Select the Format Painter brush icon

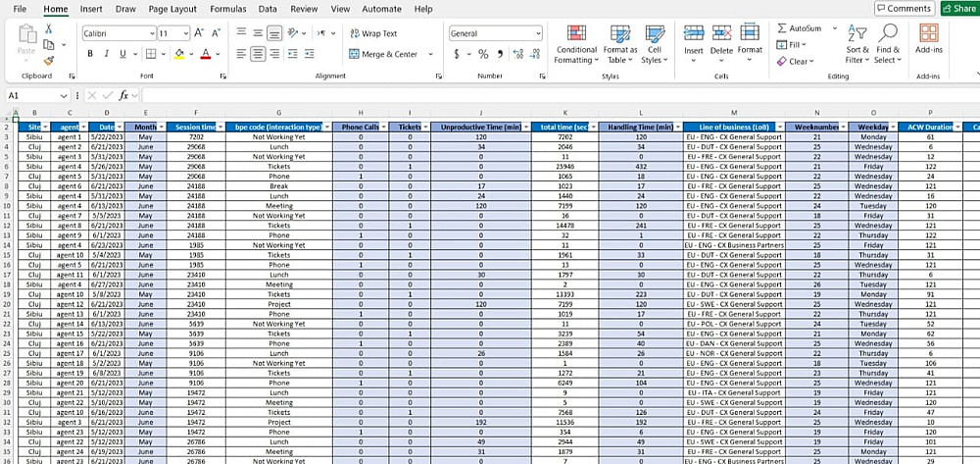pyautogui.click(x=49, y=61)
